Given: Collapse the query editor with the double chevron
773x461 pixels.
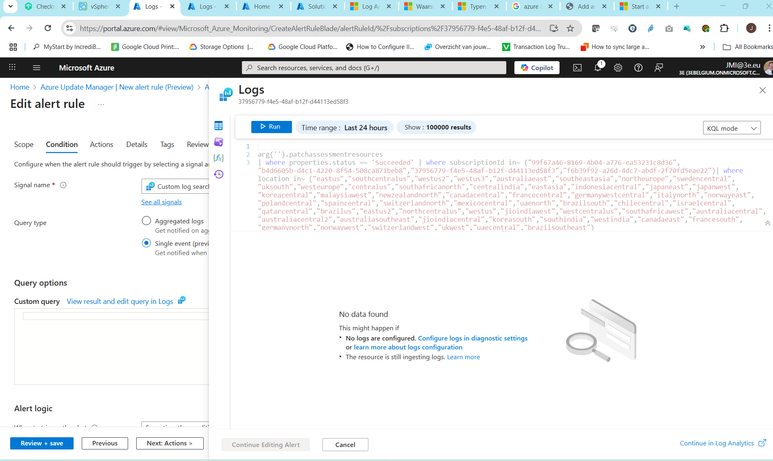Looking at the screenshot, I should point(768,223).
